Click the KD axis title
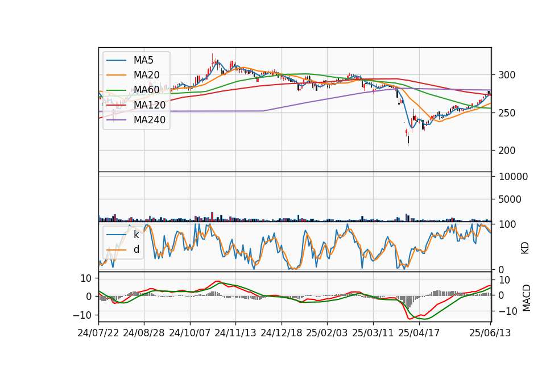 point(525,248)
